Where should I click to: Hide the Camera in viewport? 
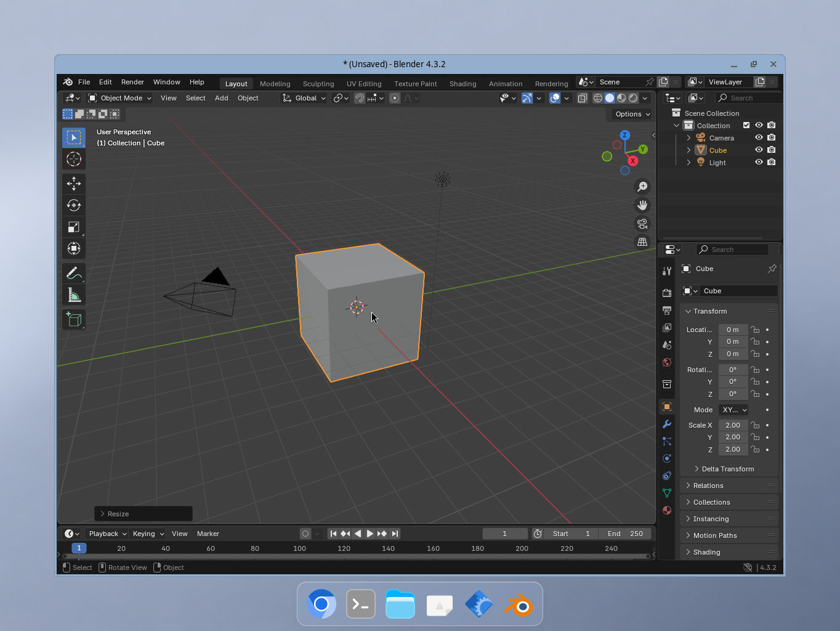pyautogui.click(x=759, y=137)
